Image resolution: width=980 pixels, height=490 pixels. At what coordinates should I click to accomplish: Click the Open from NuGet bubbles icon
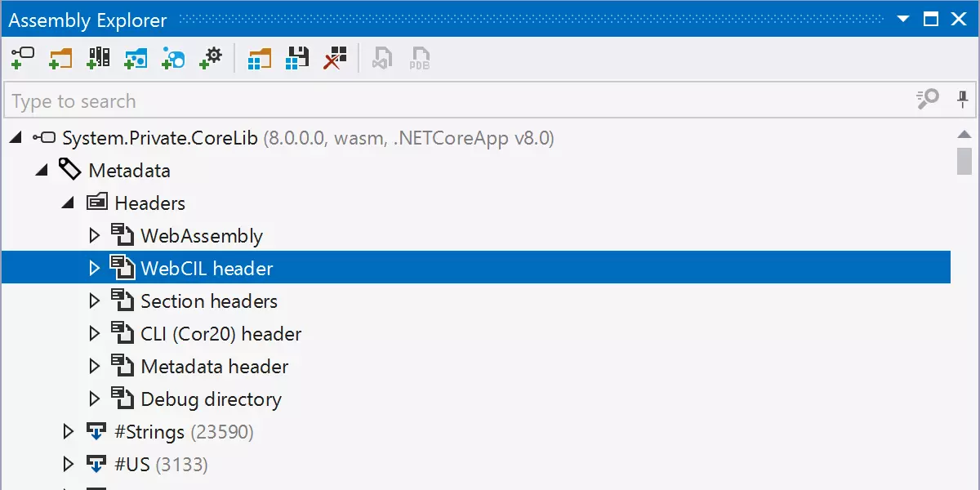pos(173,57)
